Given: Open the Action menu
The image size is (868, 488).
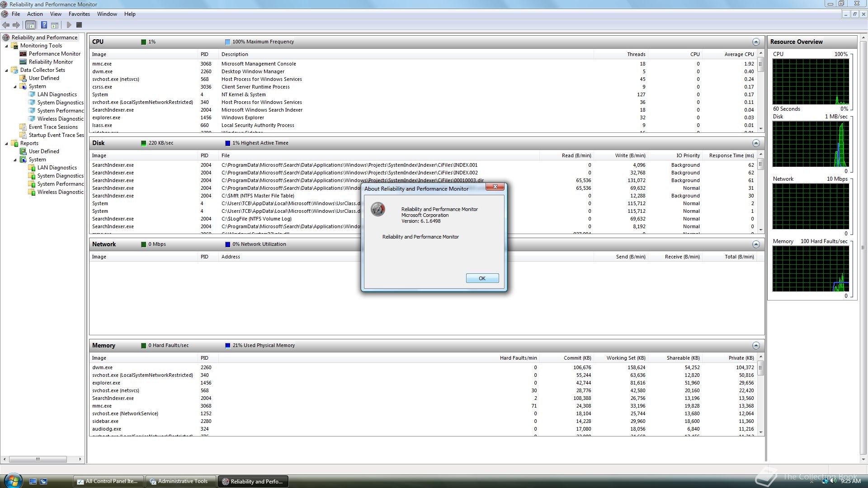Looking at the screenshot, I should click(35, 14).
